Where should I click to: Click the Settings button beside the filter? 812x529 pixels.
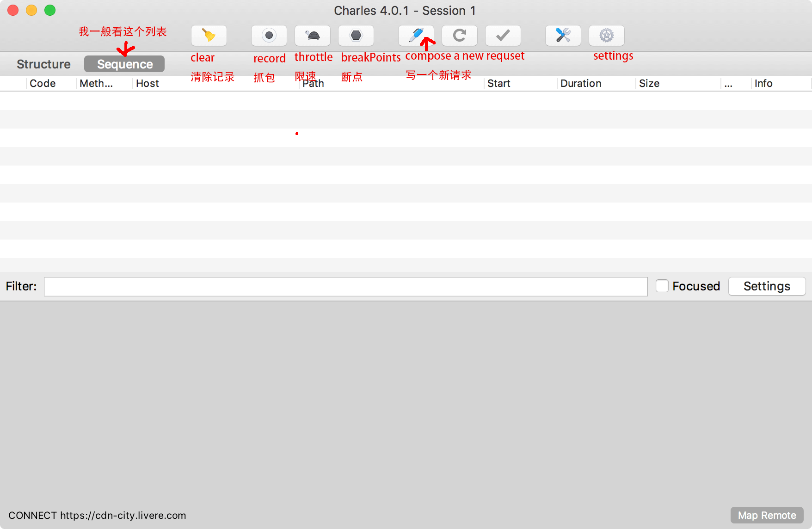pyautogui.click(x=767, y=286)
